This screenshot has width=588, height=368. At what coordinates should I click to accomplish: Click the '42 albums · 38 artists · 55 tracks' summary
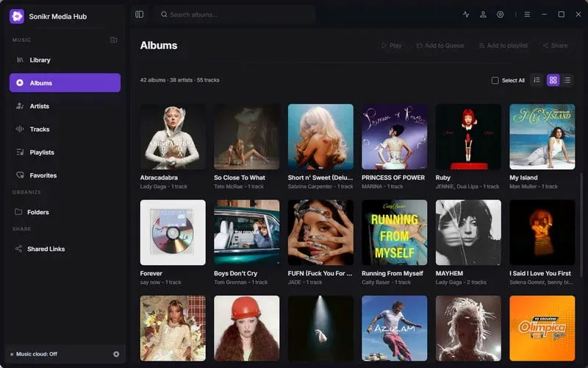(179, 80)
